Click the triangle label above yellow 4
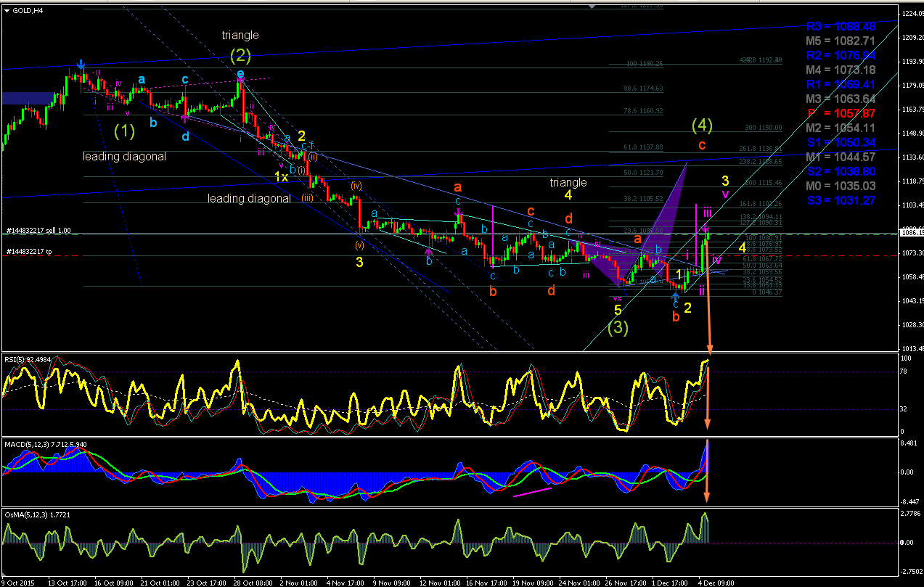This screenshot has width=924, height=587. click(568, 182)
